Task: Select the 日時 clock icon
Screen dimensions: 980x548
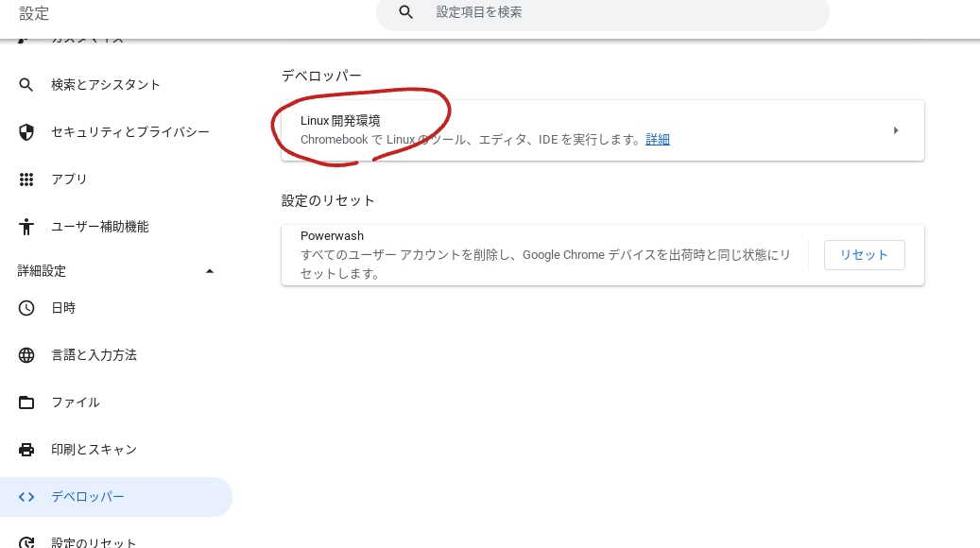Action: pos(26,307)
